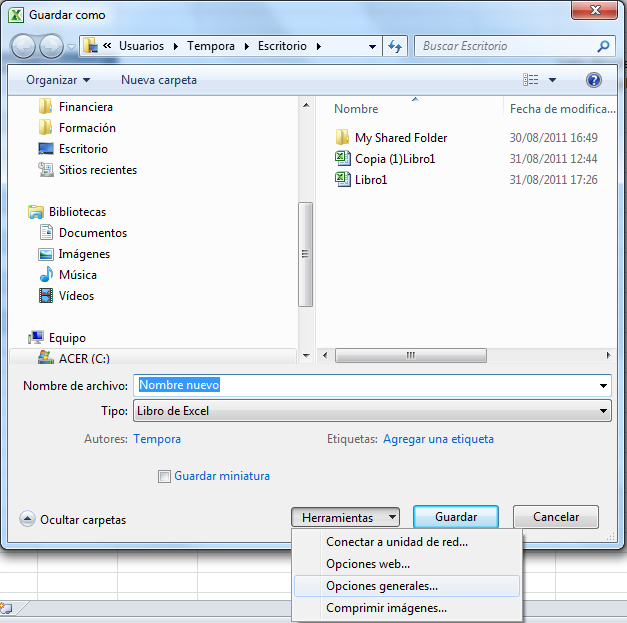The image size is (627, 623).
Task: Click the horizontal scrollbar thumb in file list
Action: click(411, 355)
